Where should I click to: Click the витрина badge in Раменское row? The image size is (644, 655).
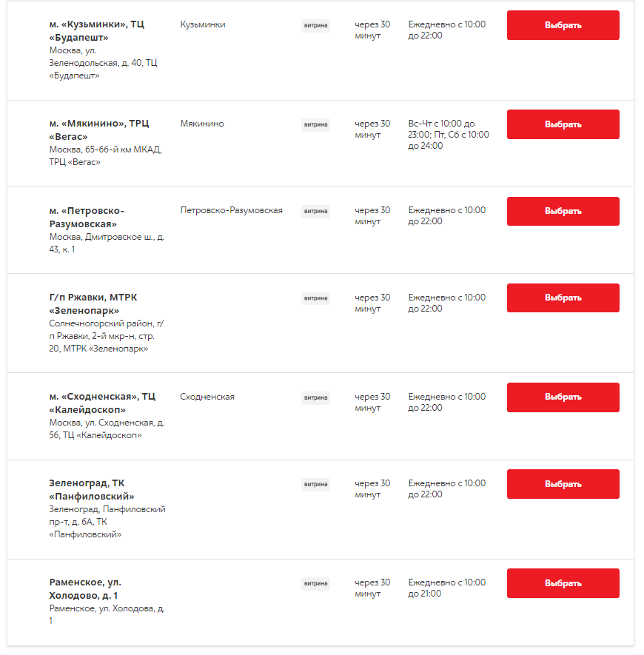coord(315,583)
